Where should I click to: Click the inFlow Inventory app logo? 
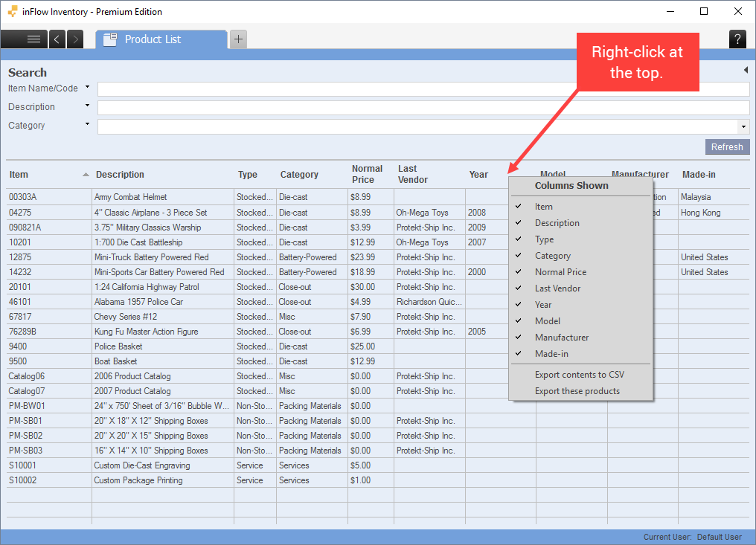pos(13,11)
